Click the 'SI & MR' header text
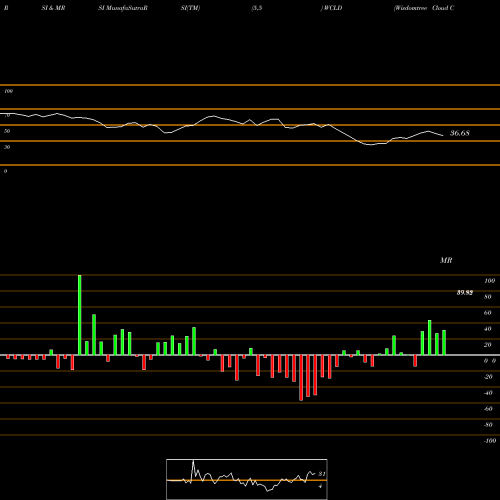This screenshot has height=500, width=500. pyautogui.click(x=53, y=8)
